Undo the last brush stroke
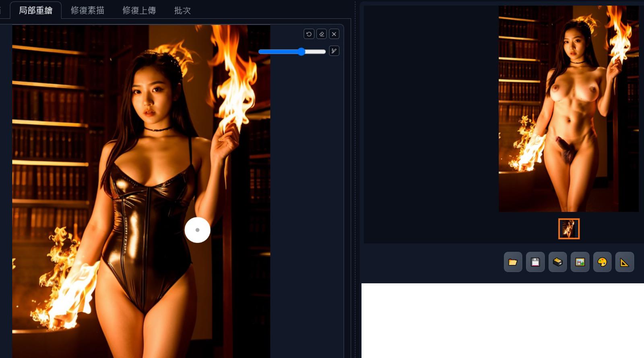The height and width of the screenshot is (358, 644). pos(309,34)
